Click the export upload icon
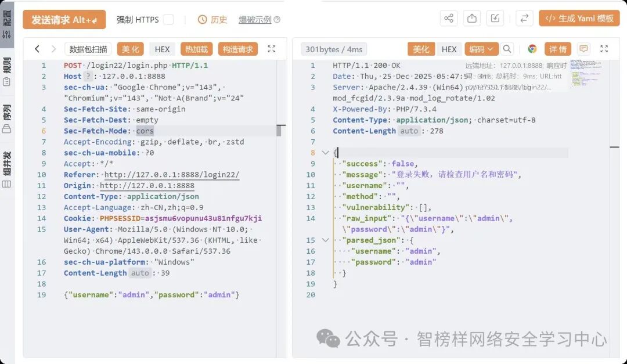 (x=472, y=19)
